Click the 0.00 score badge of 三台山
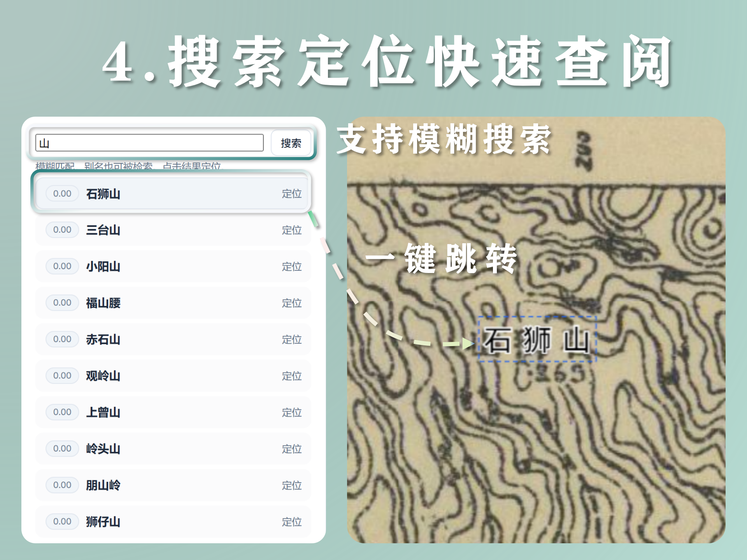Image resolution: width=747 pixels, height=560 pixels. point(62,230)
